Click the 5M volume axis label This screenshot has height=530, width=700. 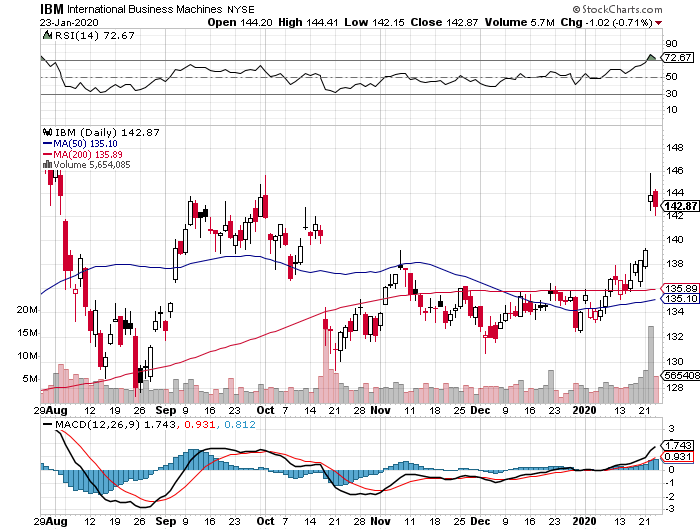pos(30,379)
